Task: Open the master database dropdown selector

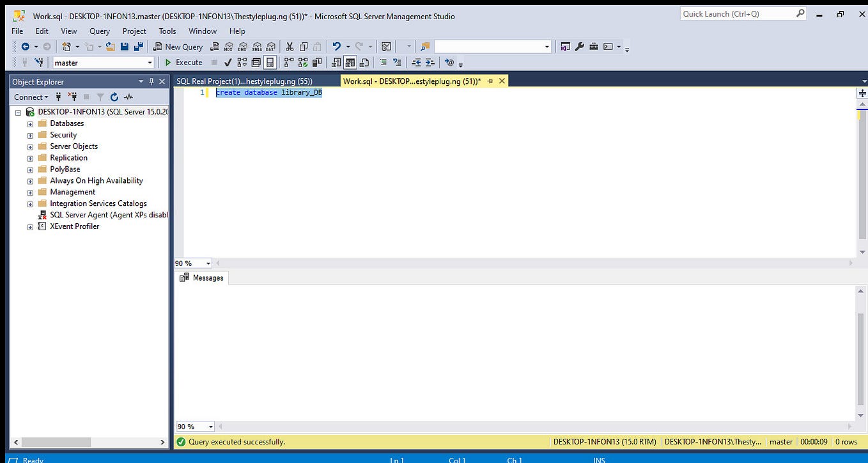Action: point(150,62)
